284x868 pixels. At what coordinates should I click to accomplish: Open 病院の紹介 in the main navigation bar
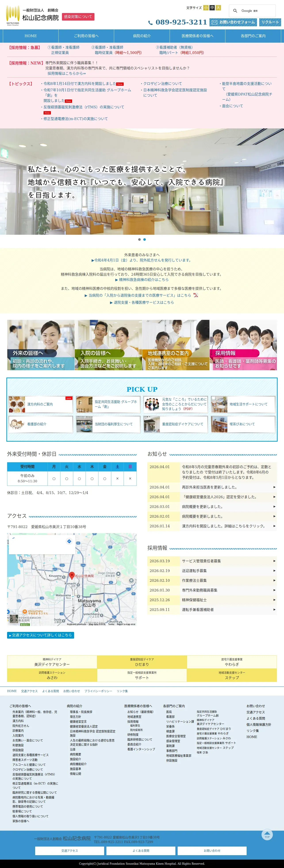[142, 36]
